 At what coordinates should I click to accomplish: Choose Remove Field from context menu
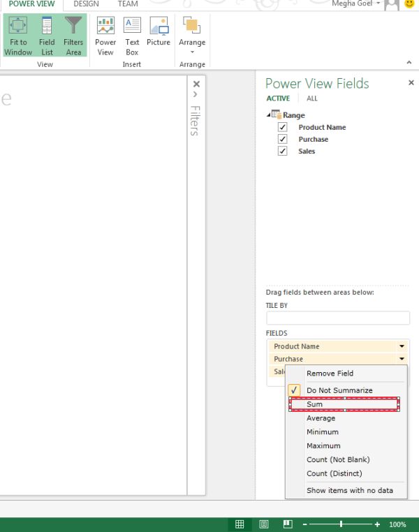[346, 374]
